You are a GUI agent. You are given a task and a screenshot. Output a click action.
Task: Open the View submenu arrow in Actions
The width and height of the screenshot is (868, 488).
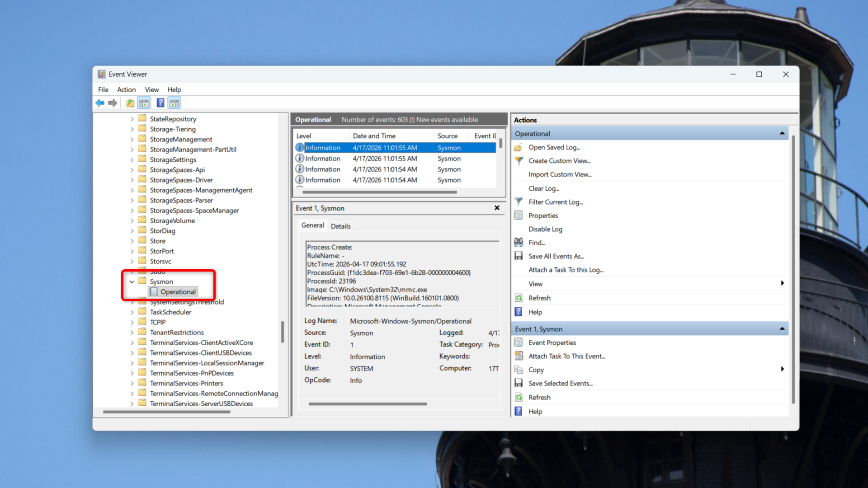tap(782, 283)
